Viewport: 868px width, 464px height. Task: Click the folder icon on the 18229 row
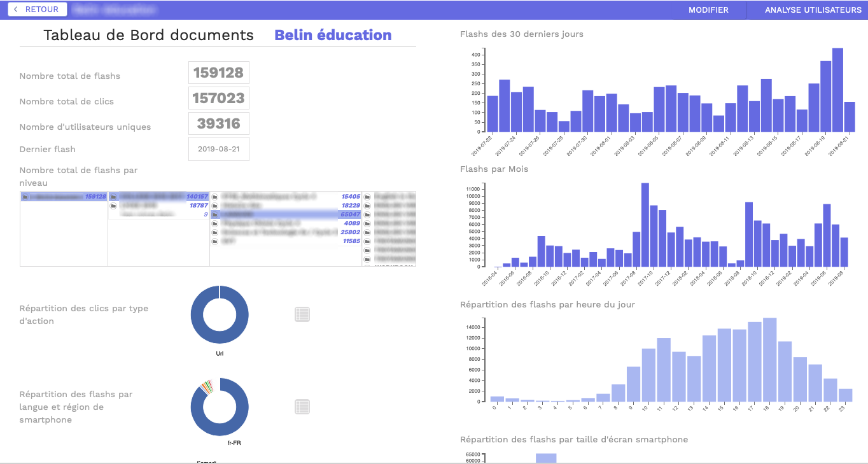pyautogui.click(x=215, y=206)
